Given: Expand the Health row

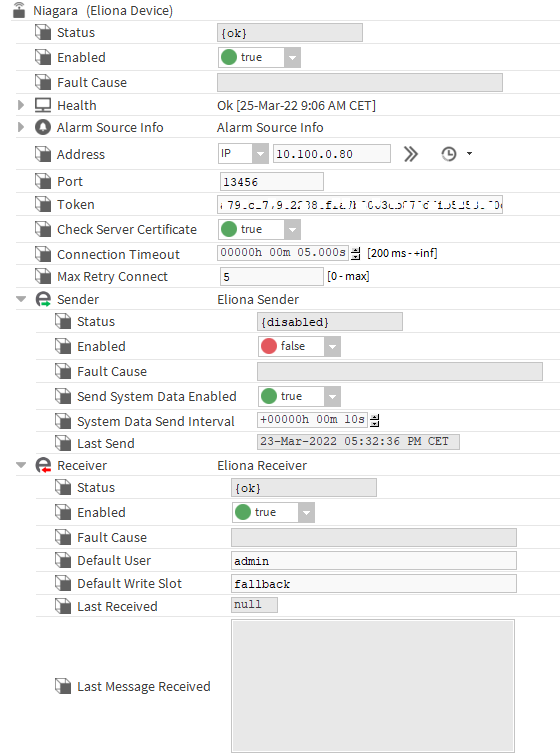Looking at the screenshot, I should (x=21, y=105).
